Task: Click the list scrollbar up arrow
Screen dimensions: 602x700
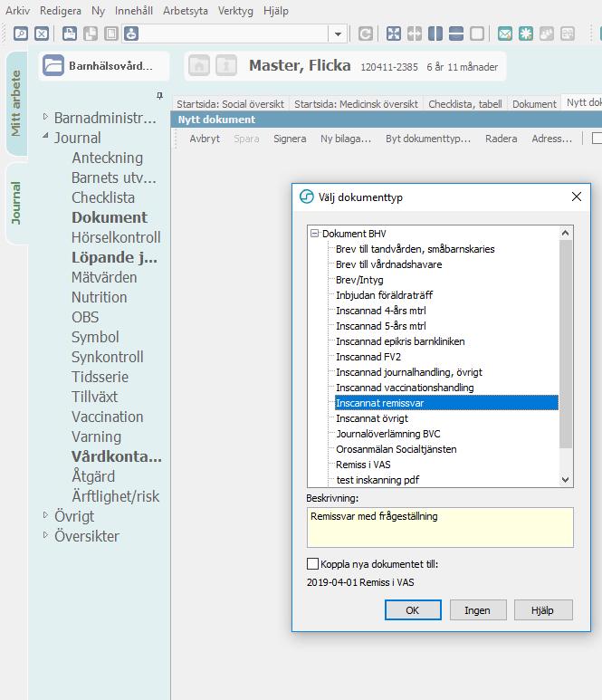Action: click(566, 233)
